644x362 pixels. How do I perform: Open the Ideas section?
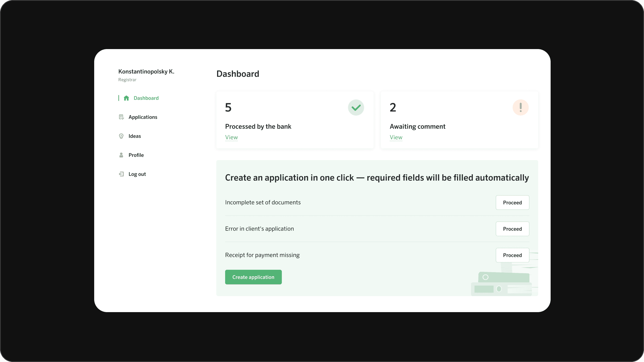[x=134, y=136]
